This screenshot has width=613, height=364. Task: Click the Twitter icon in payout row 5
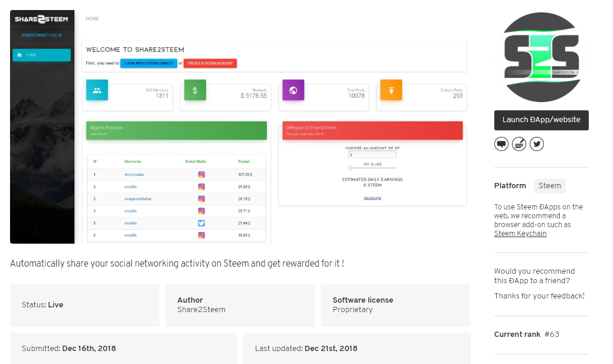(x=201, y=223)
